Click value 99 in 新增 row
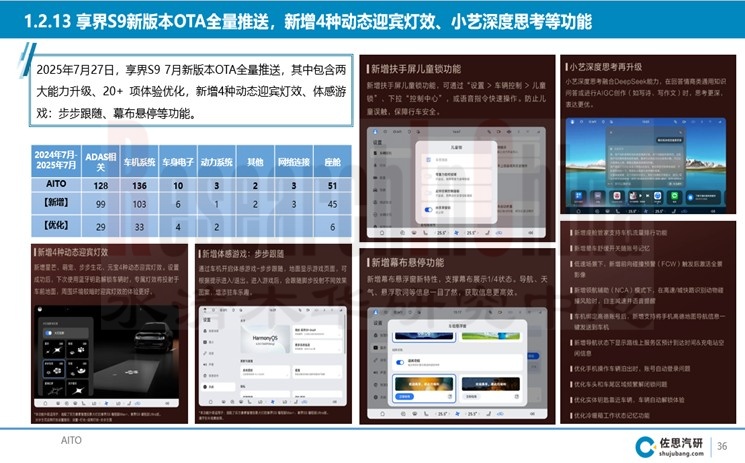 [x=101, y=204]
